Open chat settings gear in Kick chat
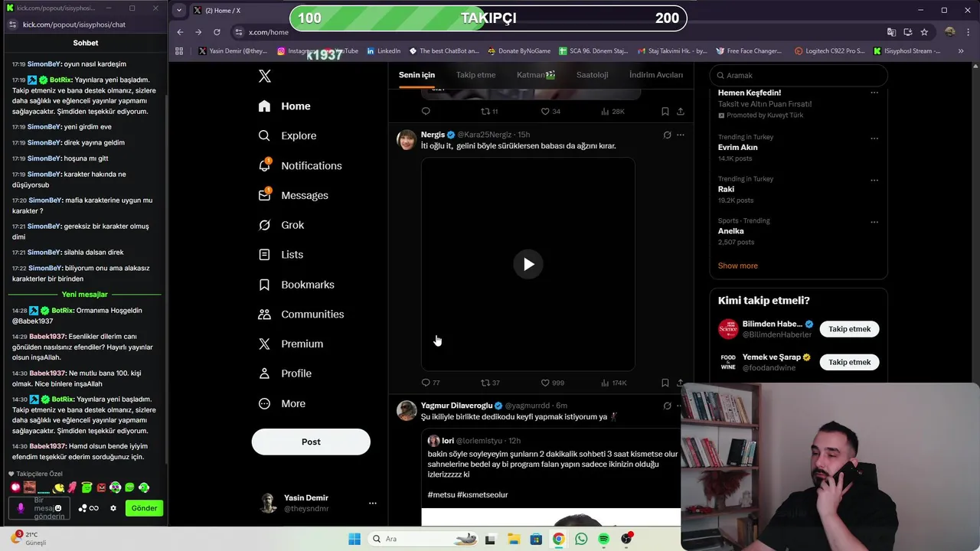 [x=113, y=508]
